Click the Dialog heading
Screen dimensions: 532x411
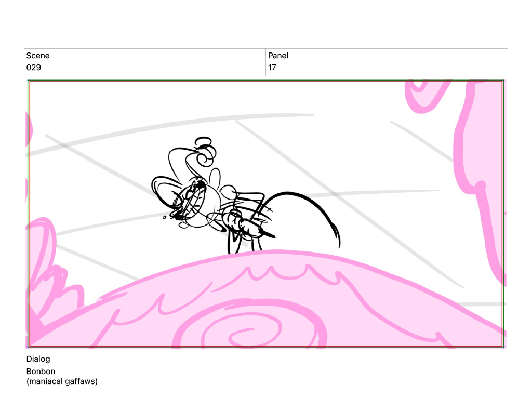[x=38, y=359]
